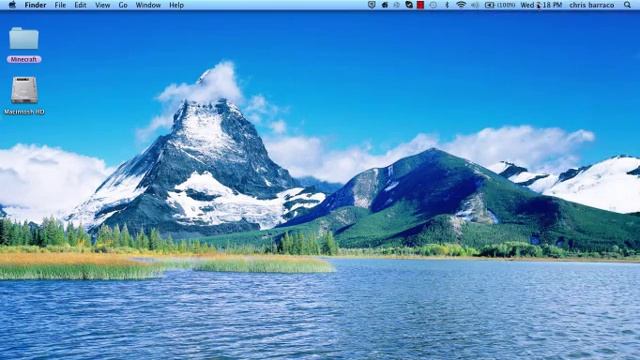Open the chris barraco user menu
Viewport: 640px width, 360px height.
pyautogui.click(x=591, y=5)
